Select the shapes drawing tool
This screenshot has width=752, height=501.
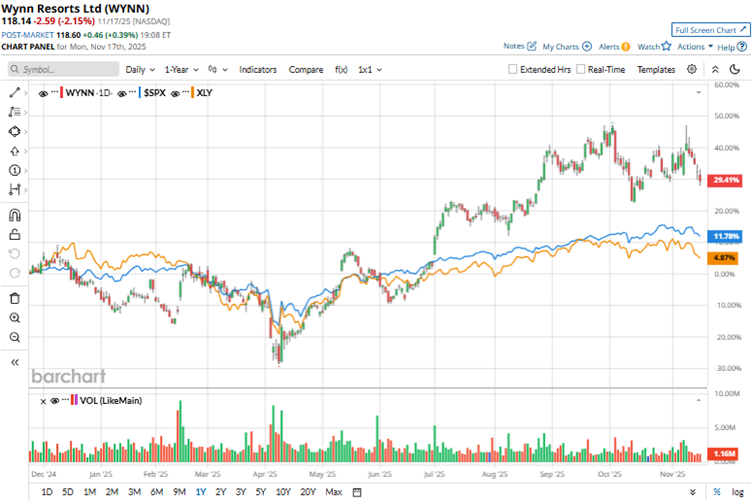[x=14, y=132]
